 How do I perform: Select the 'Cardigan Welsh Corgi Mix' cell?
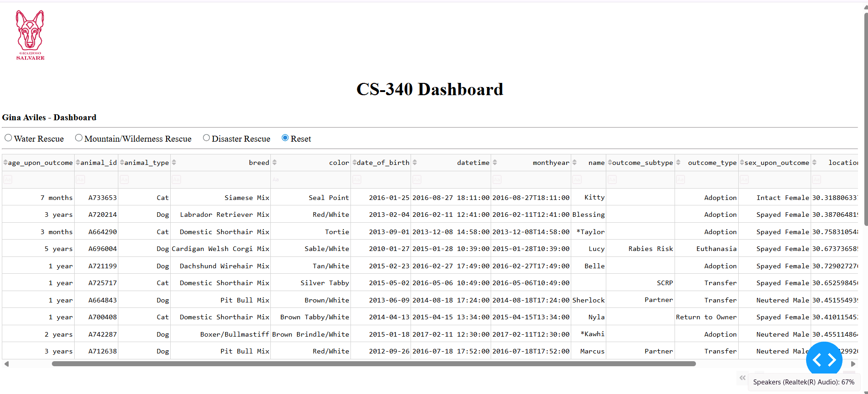click(221, 249)
